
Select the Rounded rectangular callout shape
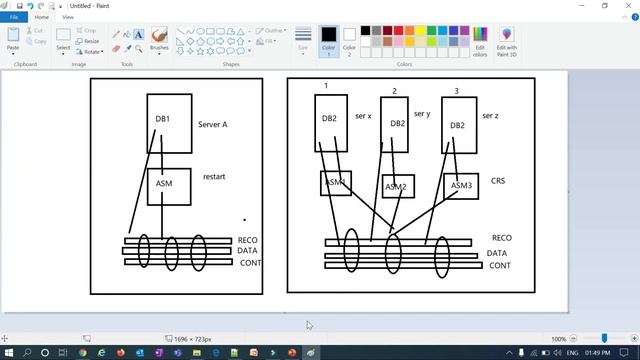click(x=220, y=51)
